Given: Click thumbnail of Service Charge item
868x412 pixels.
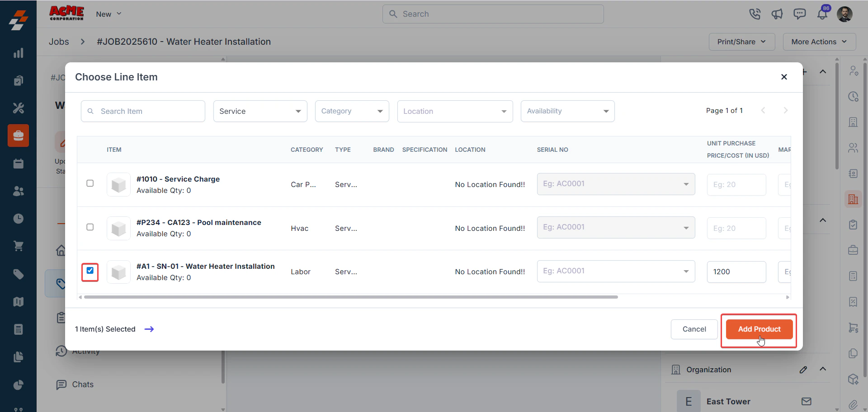Looking at the screenshot, I should click(118, 184).
